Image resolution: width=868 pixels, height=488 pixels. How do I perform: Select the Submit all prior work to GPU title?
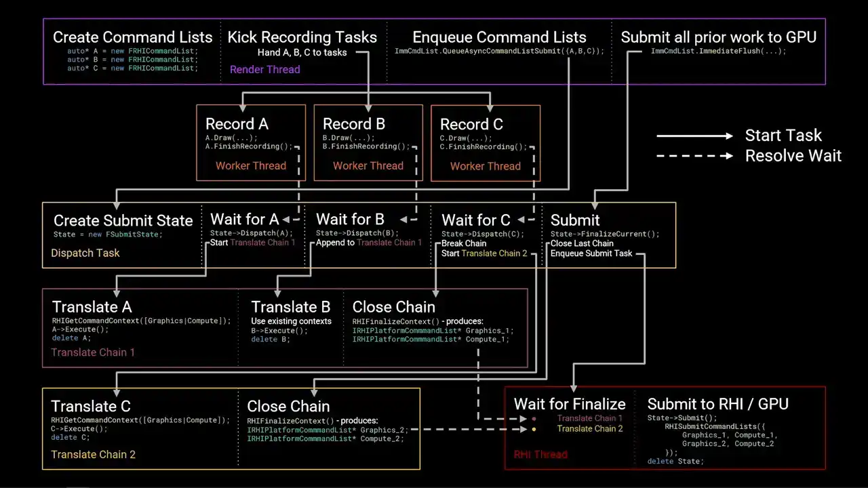click(x=718, y=37)
